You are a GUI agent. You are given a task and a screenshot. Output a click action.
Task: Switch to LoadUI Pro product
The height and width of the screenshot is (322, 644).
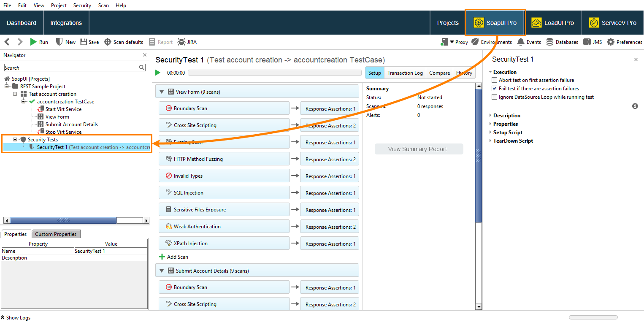tap(553, 23)
